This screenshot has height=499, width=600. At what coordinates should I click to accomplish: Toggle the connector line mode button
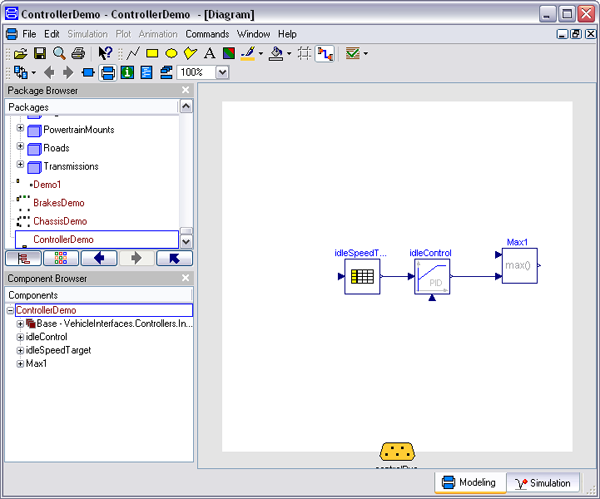(324, 53)
